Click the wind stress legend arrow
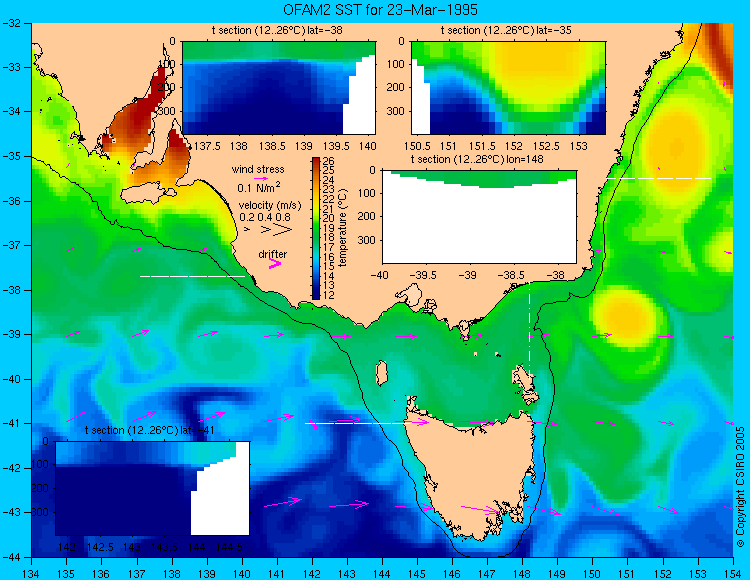This screenshot has height=580, width=750. [x=260, y=178]
